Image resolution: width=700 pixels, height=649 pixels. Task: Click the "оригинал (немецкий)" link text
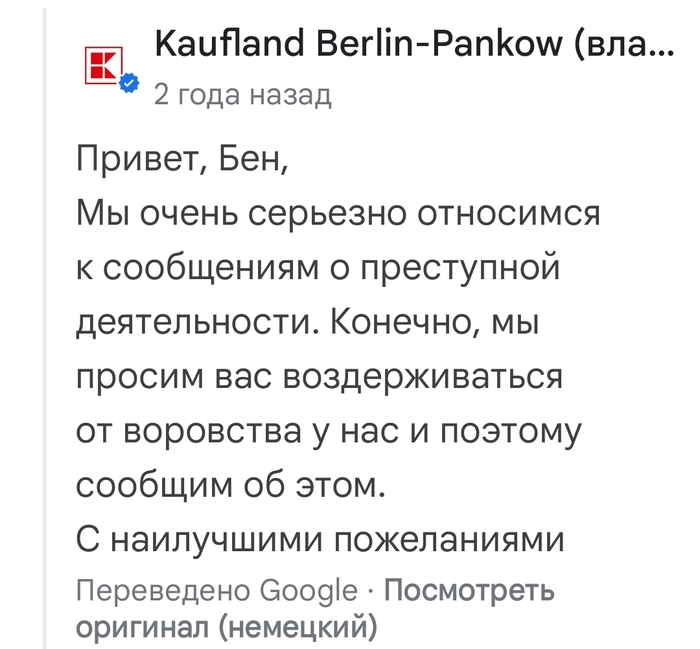pyautogui.click(x=226, y=626)
